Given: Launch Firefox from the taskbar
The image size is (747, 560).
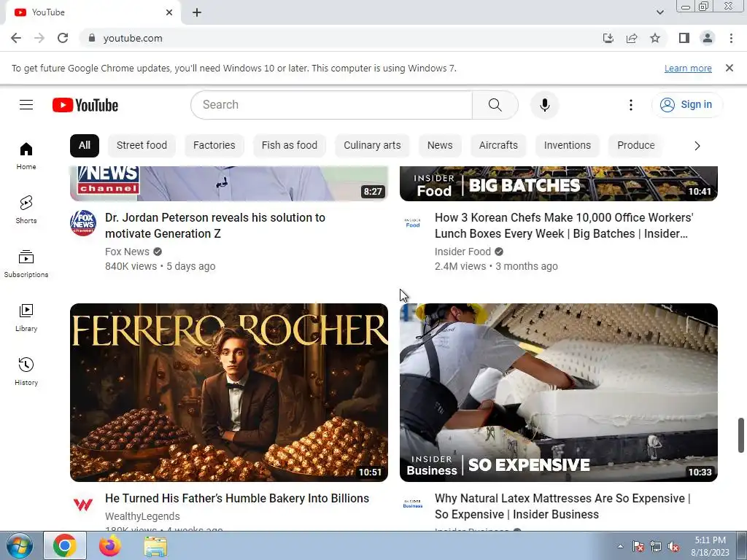Looking at the screenshot, I should (x=110, y=546).
